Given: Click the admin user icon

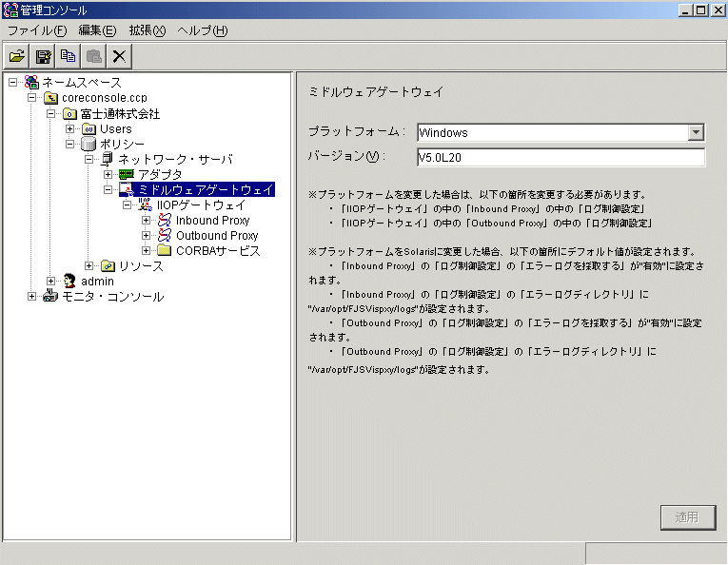Looking at the screenshot, I should point(69,281).
